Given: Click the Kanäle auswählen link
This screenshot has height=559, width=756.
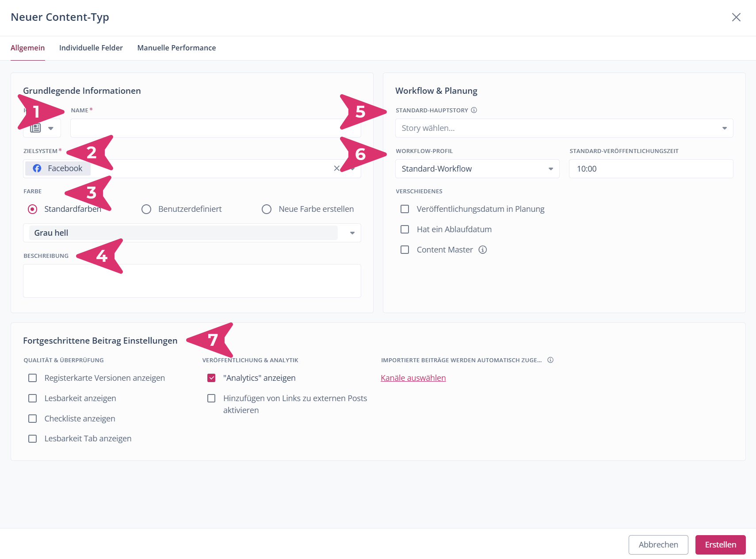Looking at the screenshot, I should [x=413, y=378].
